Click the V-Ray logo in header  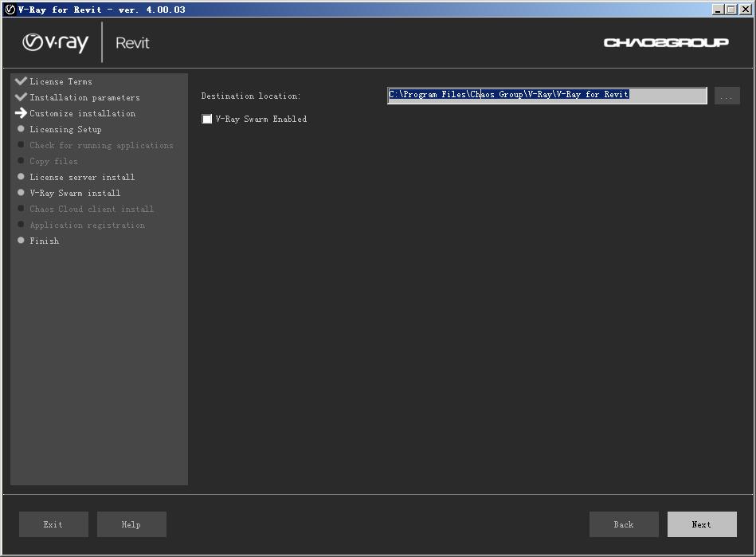tap(56, 43)
